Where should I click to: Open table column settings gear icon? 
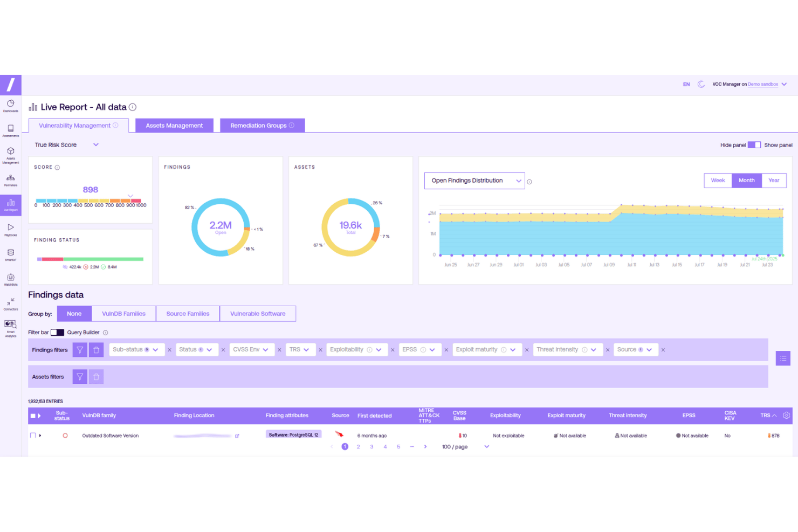point(786,416)
